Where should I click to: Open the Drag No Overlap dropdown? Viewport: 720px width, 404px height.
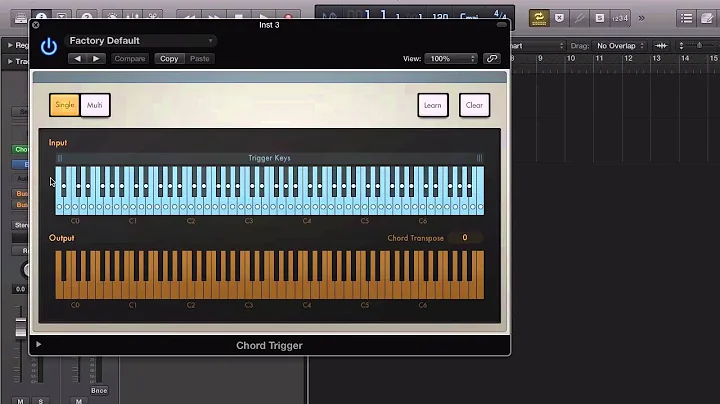coord(620,46)
